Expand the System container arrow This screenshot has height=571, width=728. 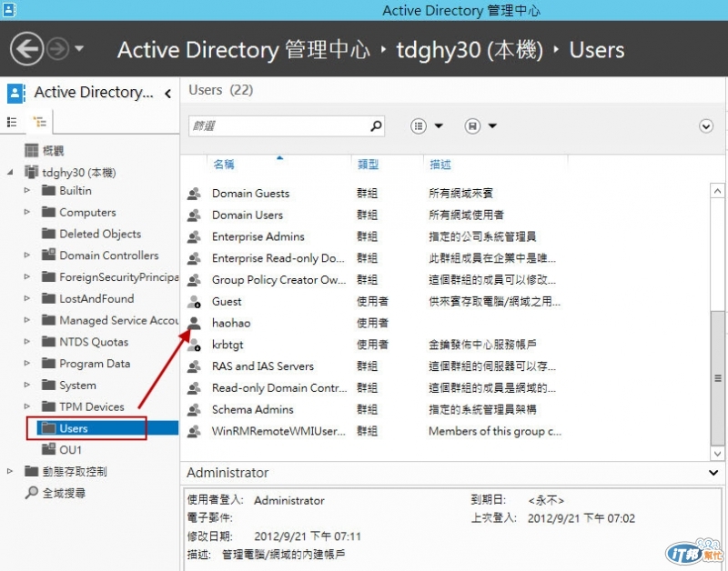tap(27, 385)
